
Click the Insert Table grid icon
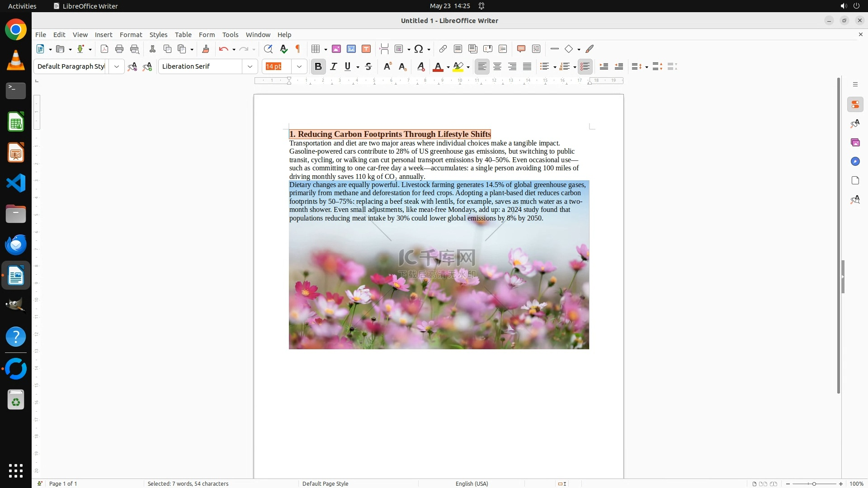[316, 49]
